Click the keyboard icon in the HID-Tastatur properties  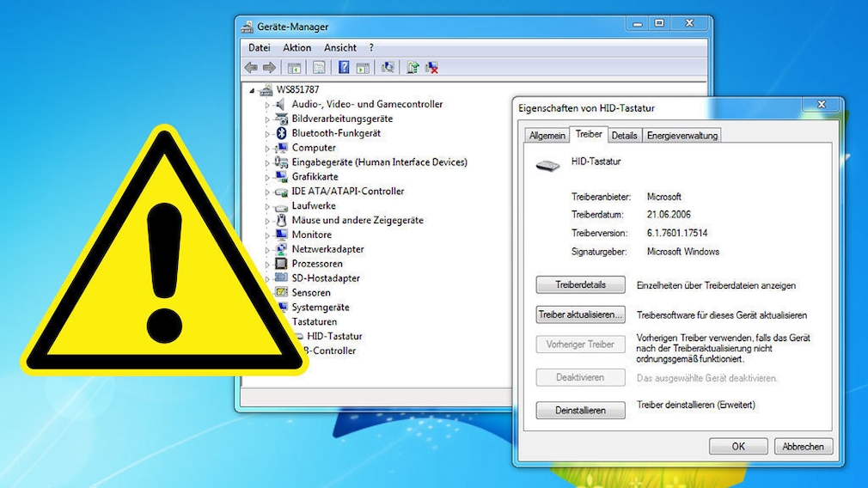coord(548,166)
